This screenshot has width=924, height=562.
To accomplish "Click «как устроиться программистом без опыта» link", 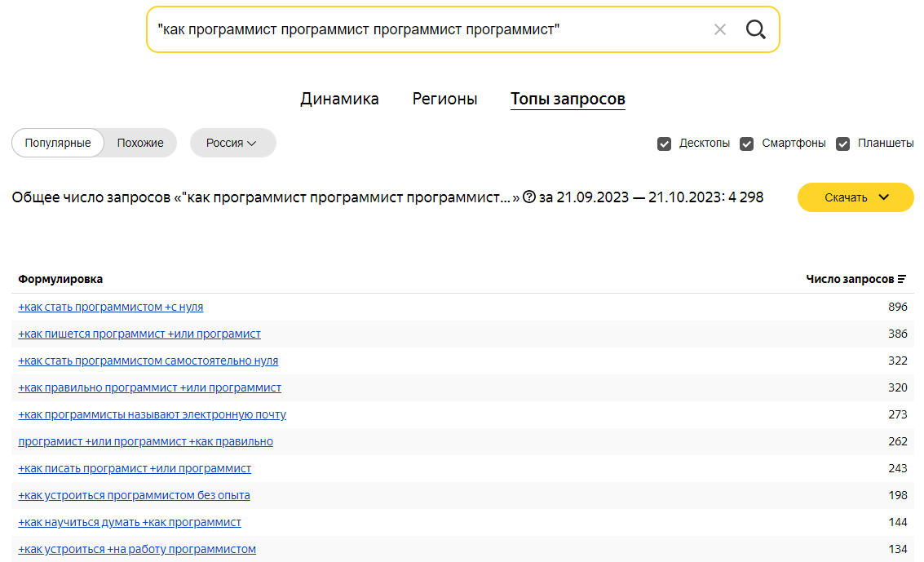I will click(x=135, y=495).
